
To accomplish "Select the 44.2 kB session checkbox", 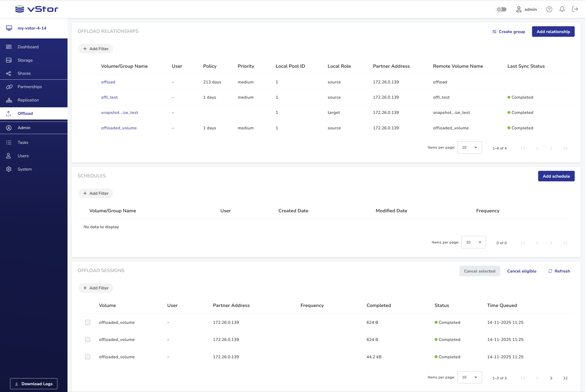I will (87, 357).
